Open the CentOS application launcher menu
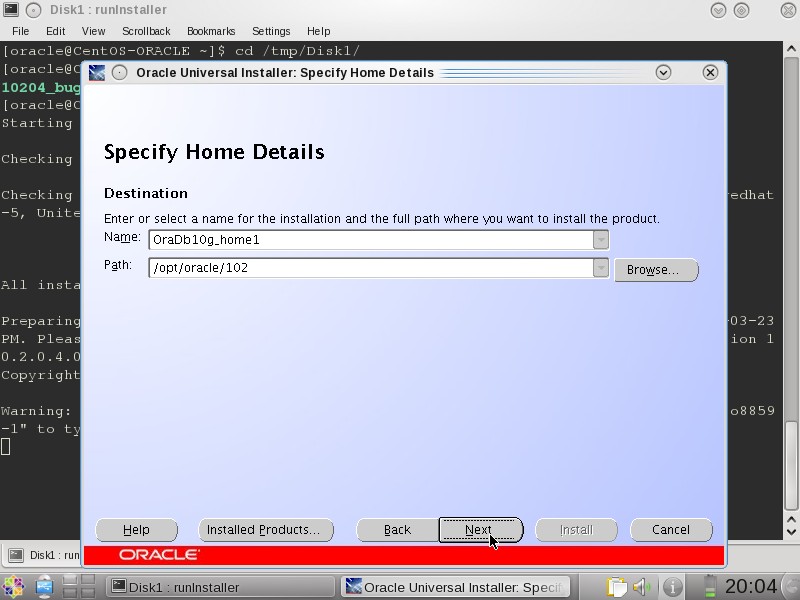 [x=13, y=587]
